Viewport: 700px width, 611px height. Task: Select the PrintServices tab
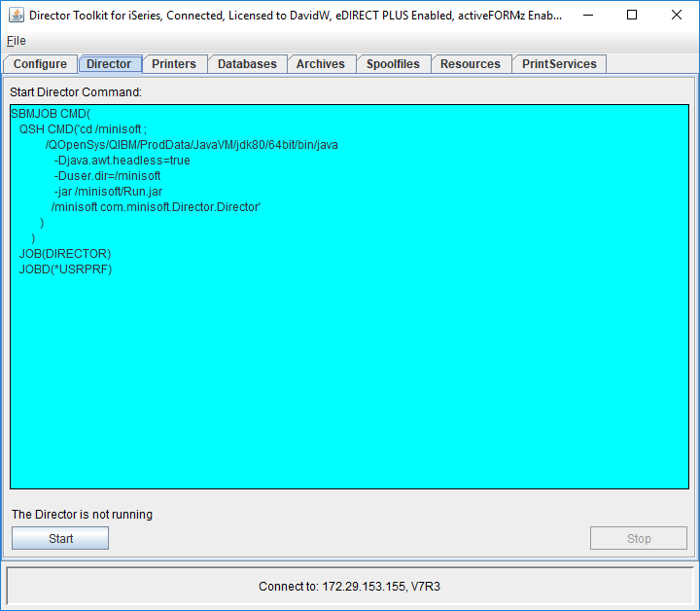[x=559, y=64]
